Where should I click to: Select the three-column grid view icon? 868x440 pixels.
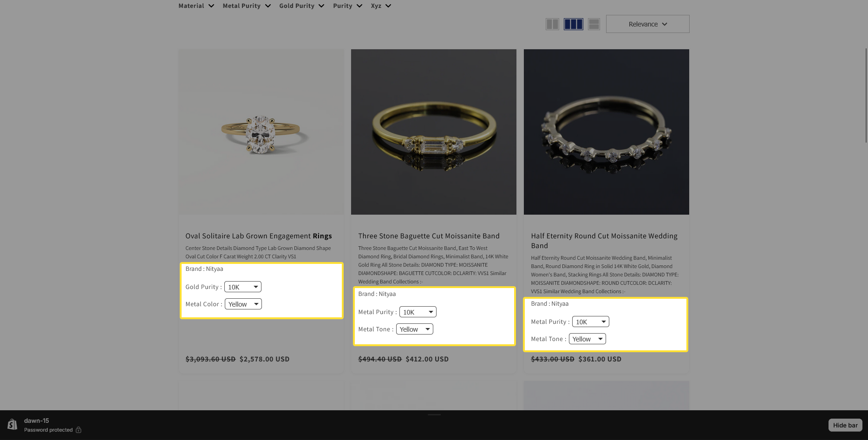pos(573,24)
